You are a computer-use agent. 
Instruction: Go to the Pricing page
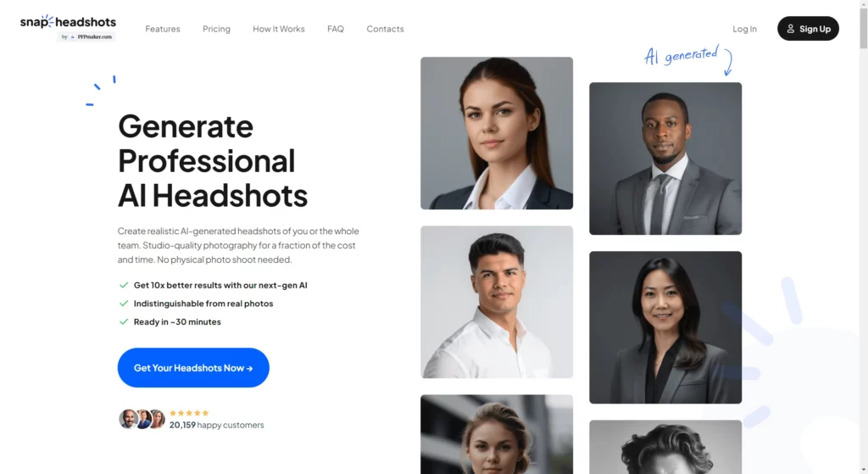tap(216, 29)
